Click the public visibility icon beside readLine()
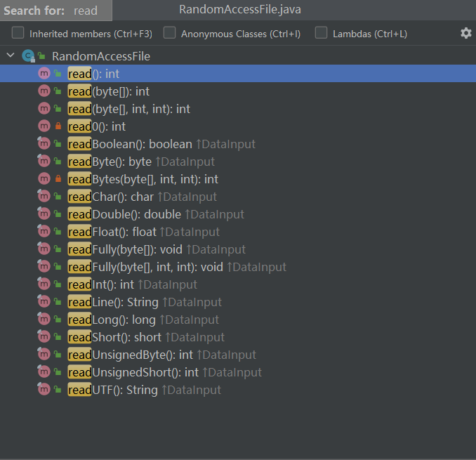 58,301
